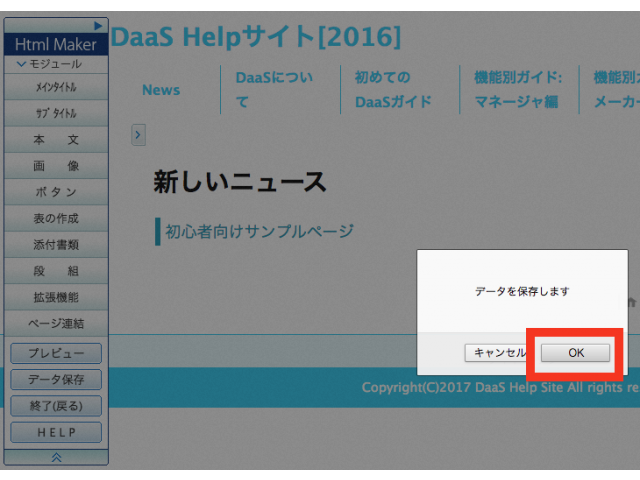
Task: Open the 拡張機能 extensions module
Action: click(56, 297)
